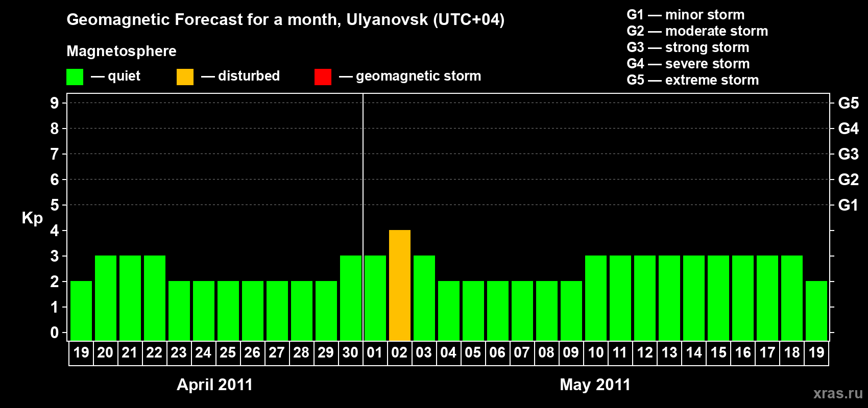Click the April 2011 month label
The height and width of the screenshot is (408, 868).
click(214, 385)
